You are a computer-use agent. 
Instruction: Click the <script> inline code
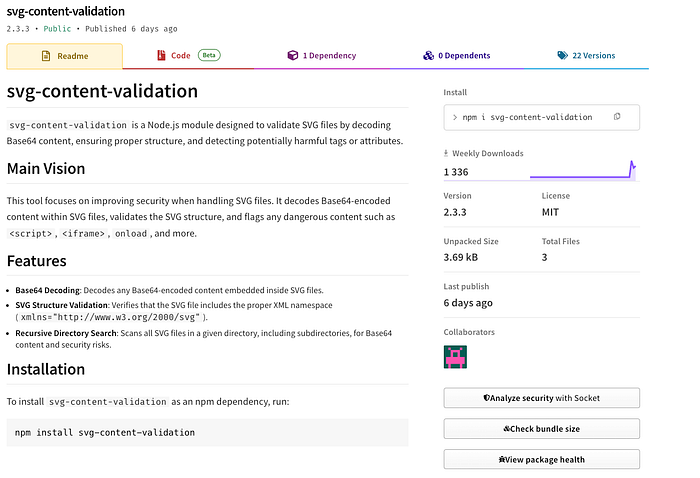(30, 233)
